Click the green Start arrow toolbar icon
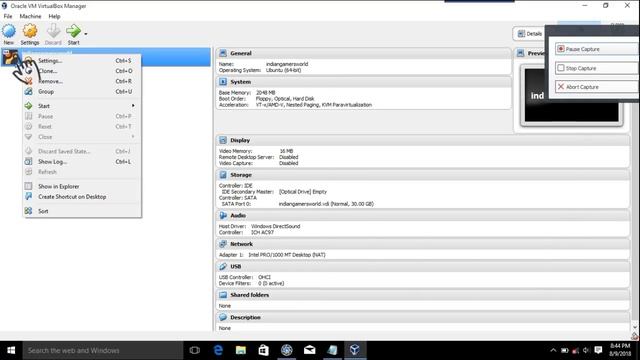 (73, 31)
